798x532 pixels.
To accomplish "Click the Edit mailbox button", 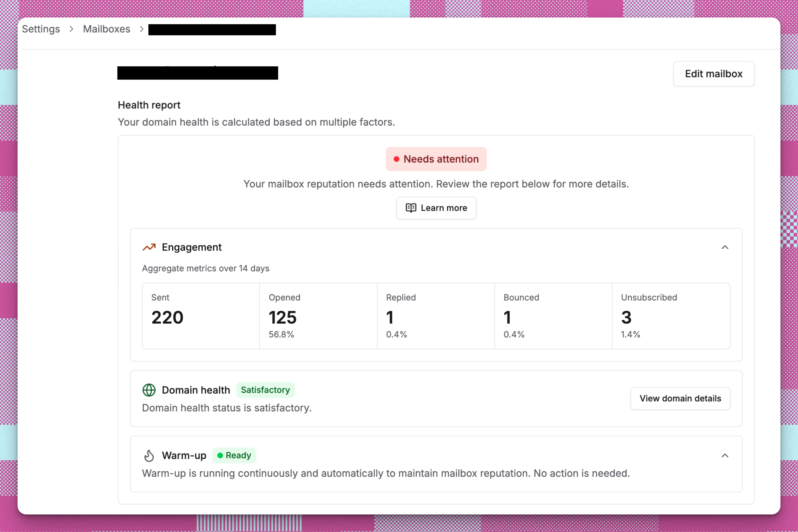I will click(714, 74).
